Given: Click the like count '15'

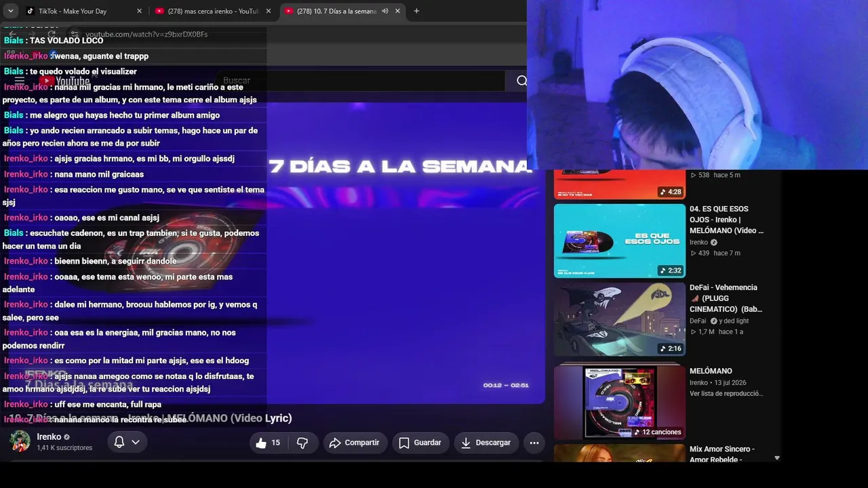Looking at the screenshot, I should (275, 443).
